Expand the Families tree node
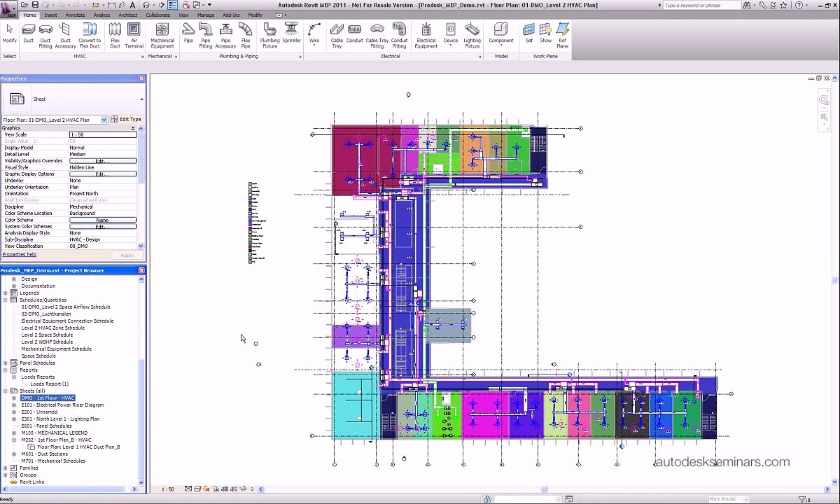 pos(6,468)
